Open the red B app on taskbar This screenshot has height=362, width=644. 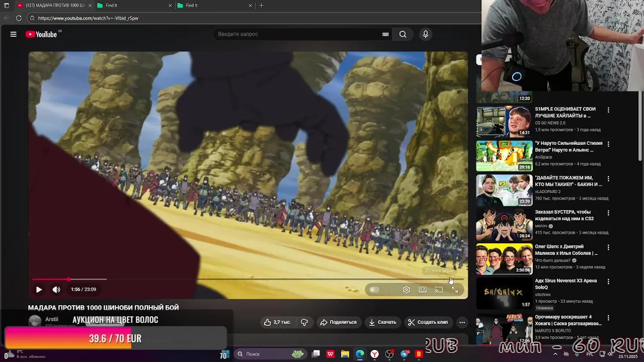[419, 354]
